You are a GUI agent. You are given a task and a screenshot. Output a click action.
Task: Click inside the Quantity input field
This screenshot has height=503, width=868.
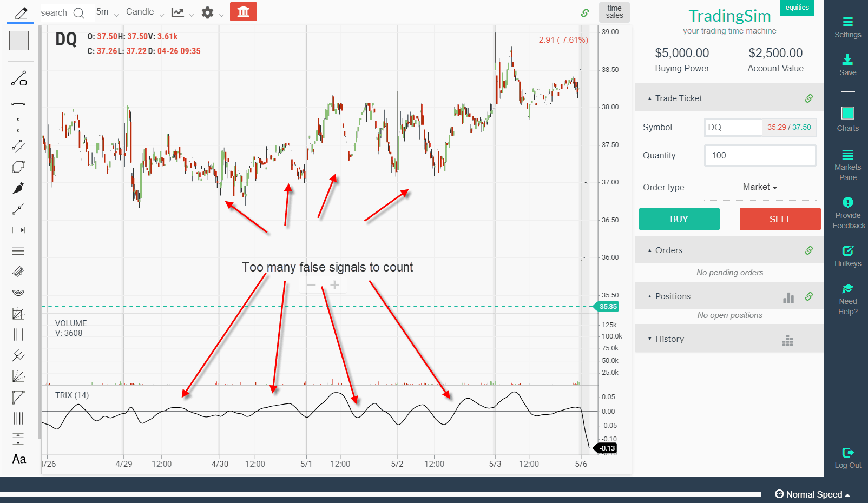(x=760, y=155)
